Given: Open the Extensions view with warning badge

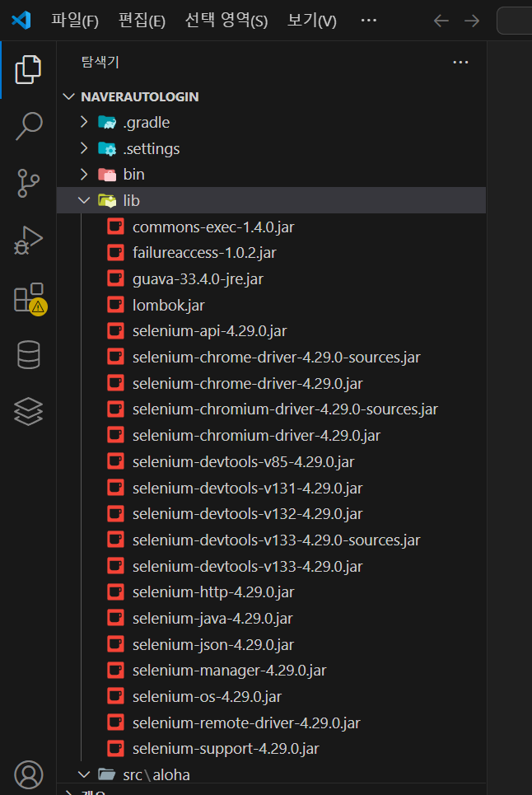Looking at the screenshot, I should coord(30,298).
